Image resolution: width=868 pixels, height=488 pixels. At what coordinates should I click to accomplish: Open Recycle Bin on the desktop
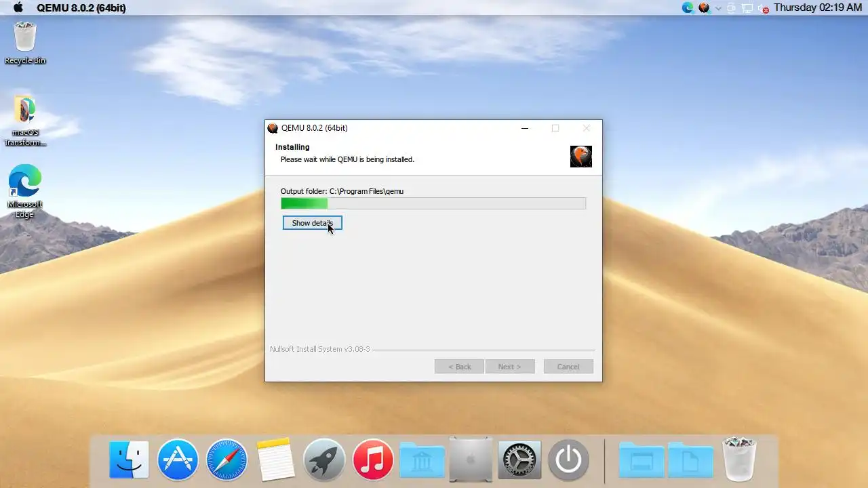(x=25, y=43)
